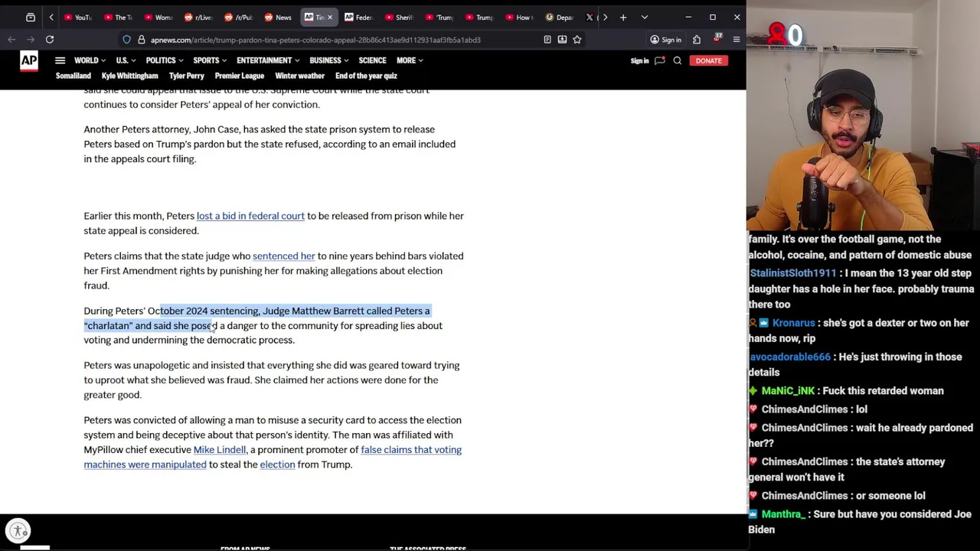
Task: Open the list all tabs dropdown
Action: (645, 17)
